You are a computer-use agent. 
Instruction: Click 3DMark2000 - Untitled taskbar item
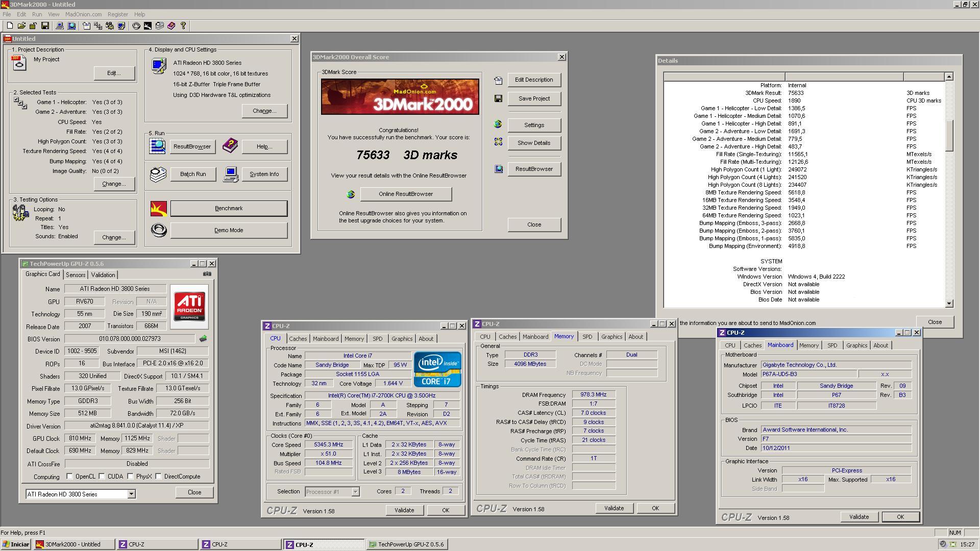pos(75,544)
